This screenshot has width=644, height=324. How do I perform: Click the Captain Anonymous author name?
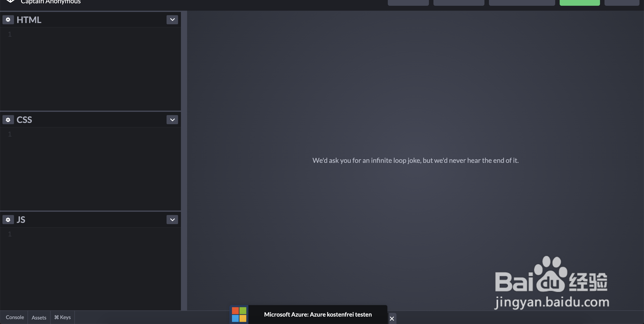point(51,2)
